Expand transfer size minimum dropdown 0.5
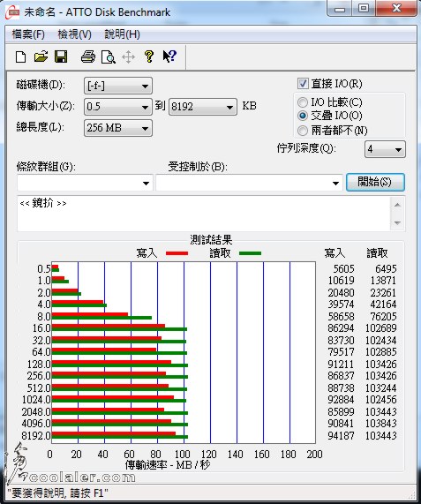Screen dimensions: 421x504 pos(118,107)
